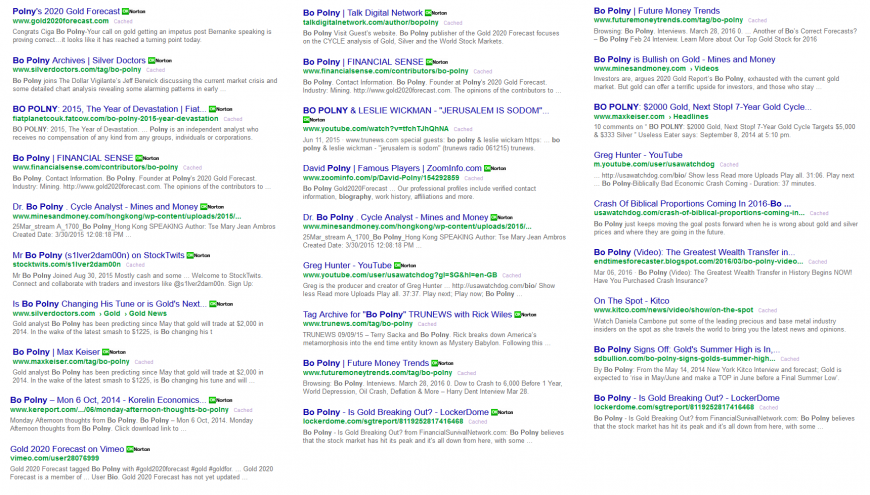870x495 pixels.
Task: Click Cached for usawatchdog.com crash result
Action: 819,214
